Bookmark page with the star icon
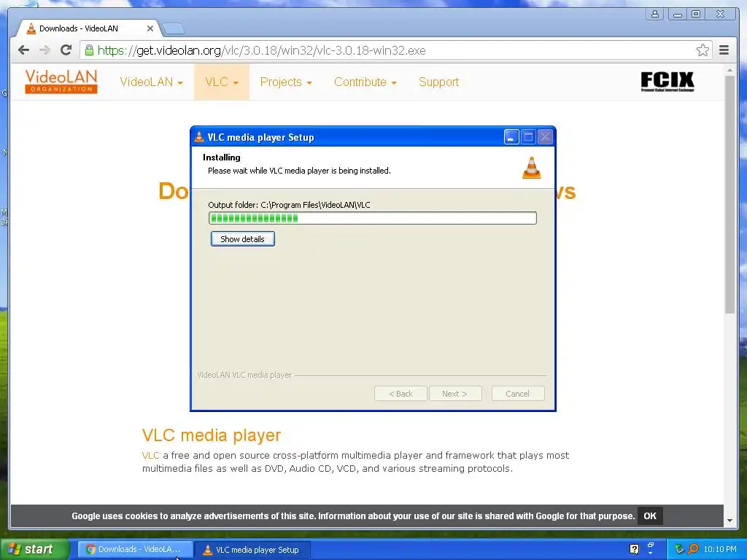The height and width of the screenshot is (560, 747). pos(703,50)
